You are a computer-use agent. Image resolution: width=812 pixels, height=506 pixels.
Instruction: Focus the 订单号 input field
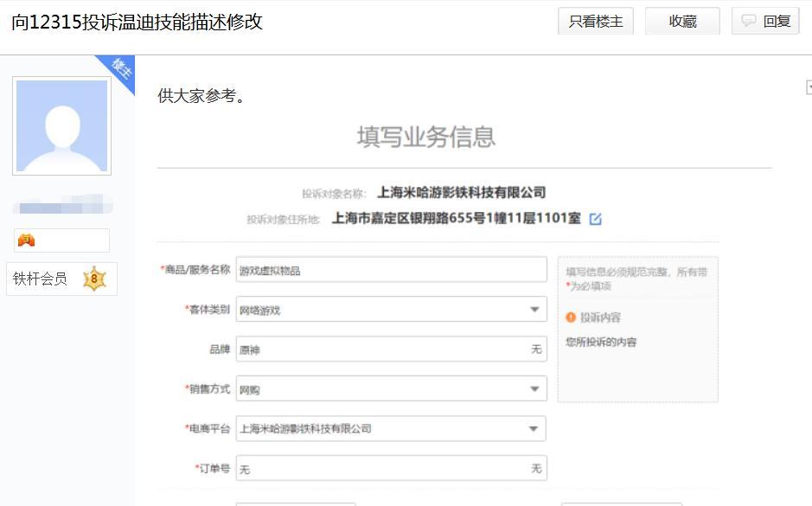[392, 468]
